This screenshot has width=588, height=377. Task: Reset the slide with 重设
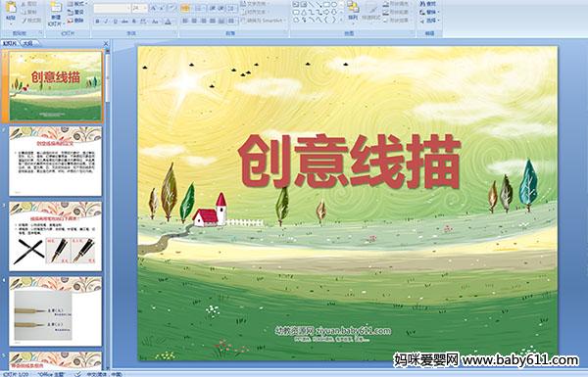(x=76, y=12)
